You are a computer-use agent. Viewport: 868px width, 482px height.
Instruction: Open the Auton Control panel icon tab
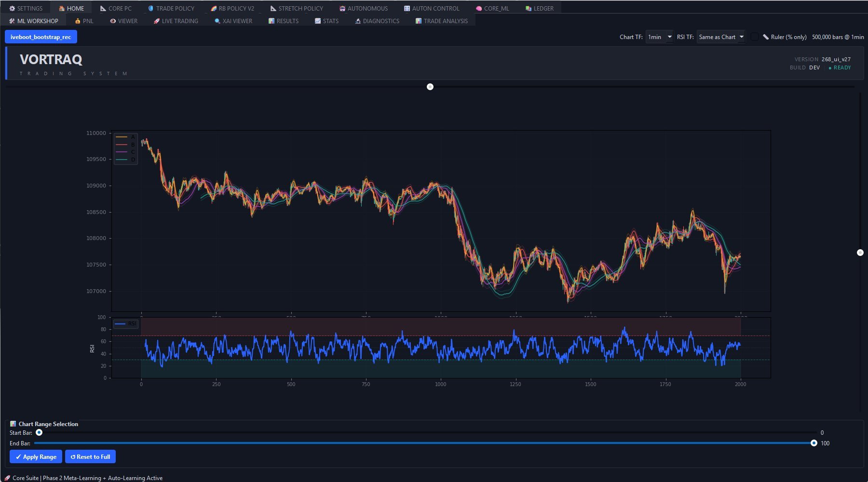407,9
